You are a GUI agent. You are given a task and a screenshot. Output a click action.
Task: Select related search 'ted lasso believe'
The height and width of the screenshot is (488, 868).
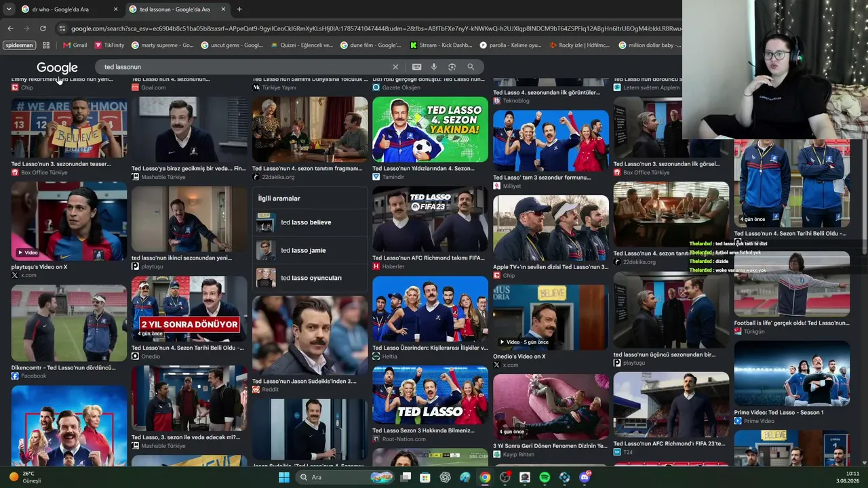(x=310, y=222)
